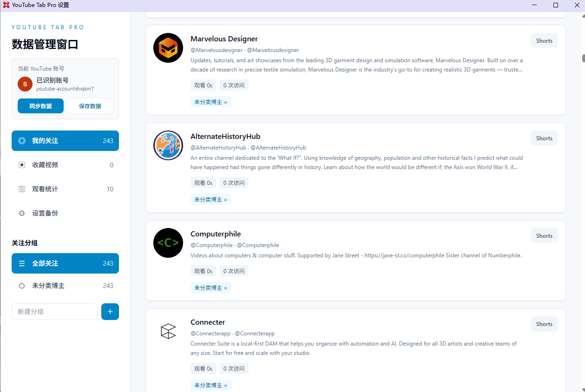Click count 10 next to 观看统计
The height and width of the screenshot is (392, 585).
point(110,189)
